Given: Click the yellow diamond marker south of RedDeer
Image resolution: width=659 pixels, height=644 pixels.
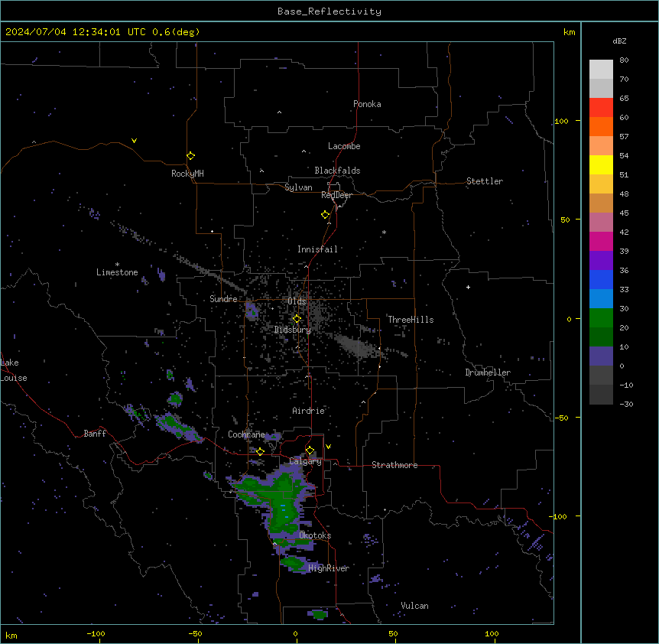Looking at the screenshot, I should point(326,215).
